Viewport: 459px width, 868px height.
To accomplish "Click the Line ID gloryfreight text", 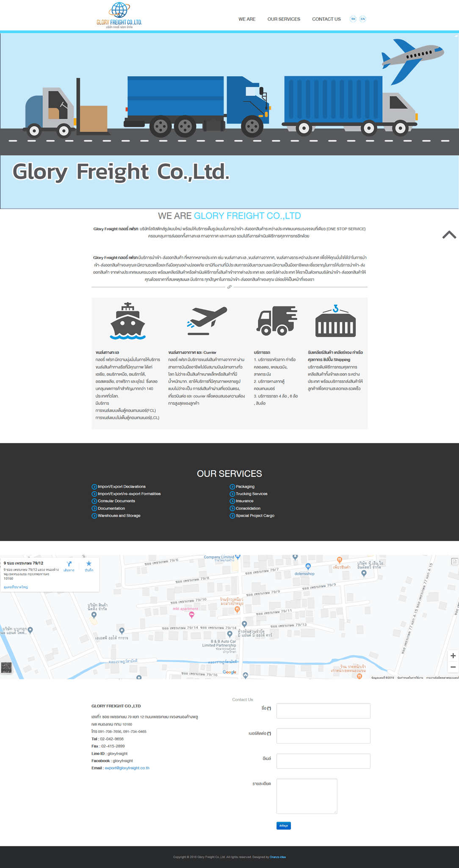I will [x=109, y=754].
